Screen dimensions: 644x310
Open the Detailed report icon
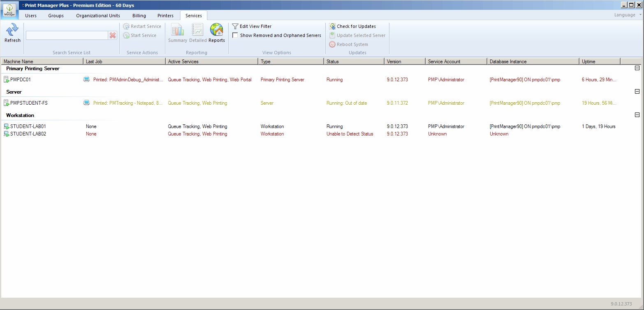[198, 30]
